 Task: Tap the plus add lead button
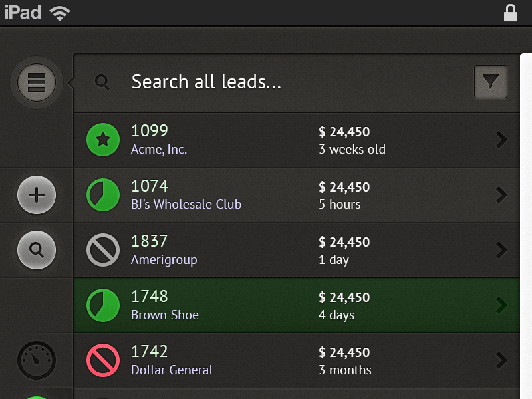[x=37, y=195]
